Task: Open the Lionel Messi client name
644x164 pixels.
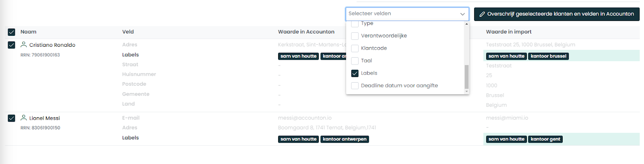Action: click(x=45, y=118)
